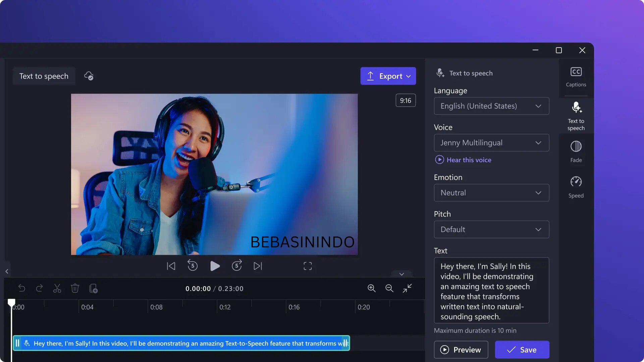The height and width of the screenshot is (362, 644).
Task: Open the Voice dropdown Jenny Multilingual
Action: coord(491,143)
